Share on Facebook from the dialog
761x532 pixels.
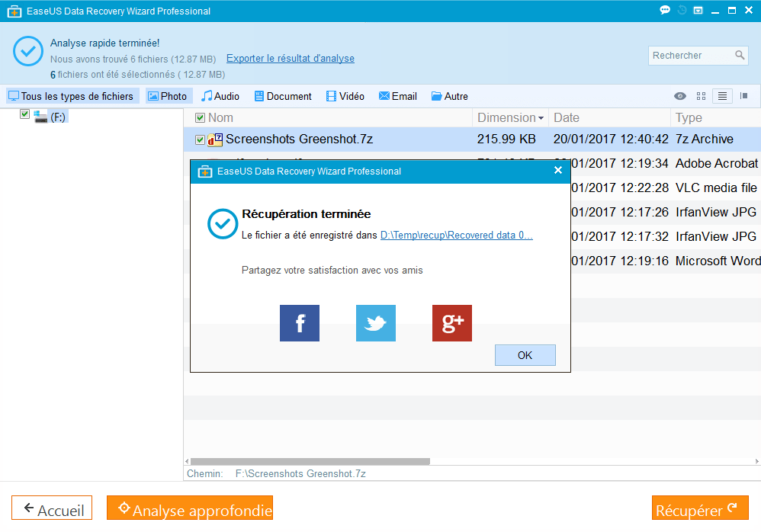[x=300, y=323]
